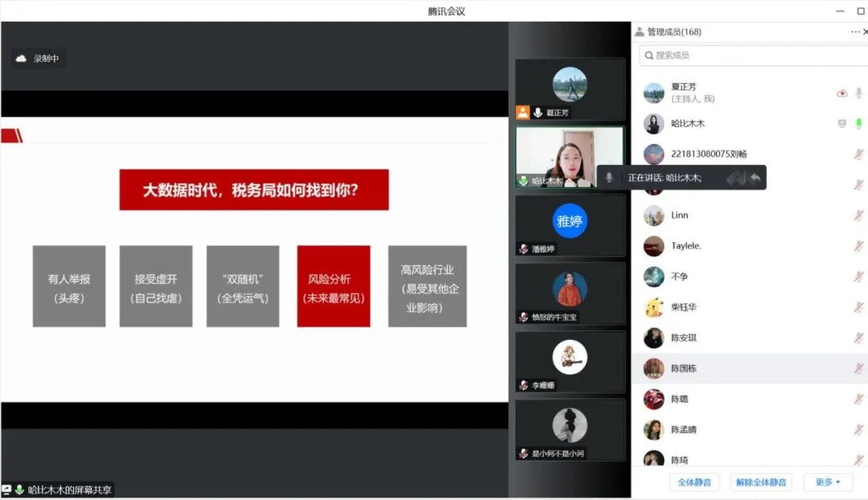The width and height of the screenshot is (868, 500).
Task: Click the screen-sharing icon next to 哈比木木 in the member list
Action: click(841, 123)
